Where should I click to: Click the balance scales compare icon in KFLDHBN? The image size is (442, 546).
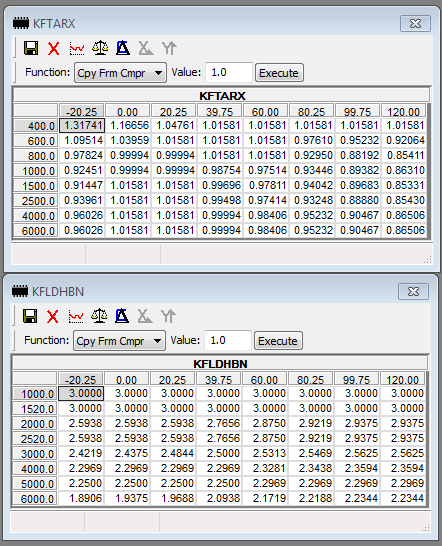[99, 316]
